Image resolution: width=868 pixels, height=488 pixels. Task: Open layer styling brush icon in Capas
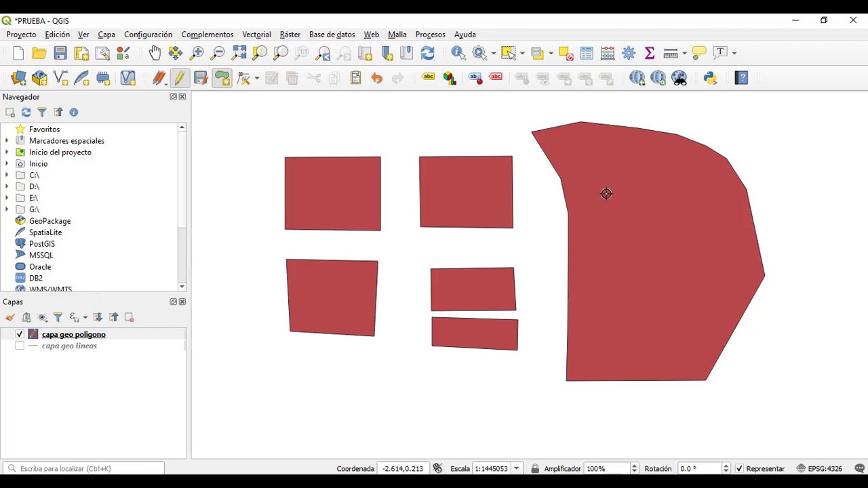(x=10, y=317)
